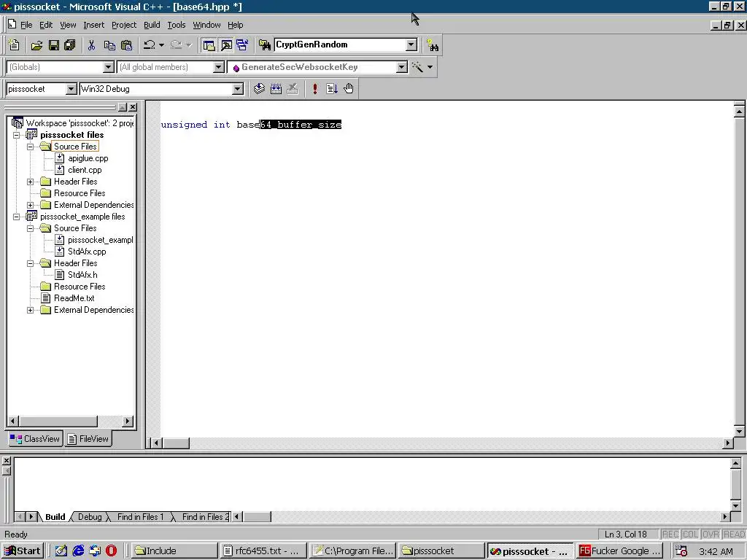Image resolution: width=747 pixels, height=560 pixels.
Task: Open the Build menu
Action: coord(152,25)
